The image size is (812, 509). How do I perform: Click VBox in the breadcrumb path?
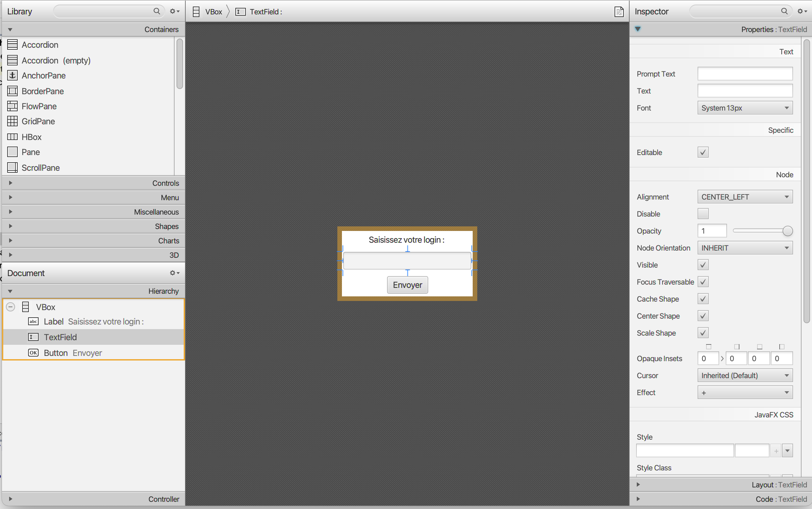[213, 12]
